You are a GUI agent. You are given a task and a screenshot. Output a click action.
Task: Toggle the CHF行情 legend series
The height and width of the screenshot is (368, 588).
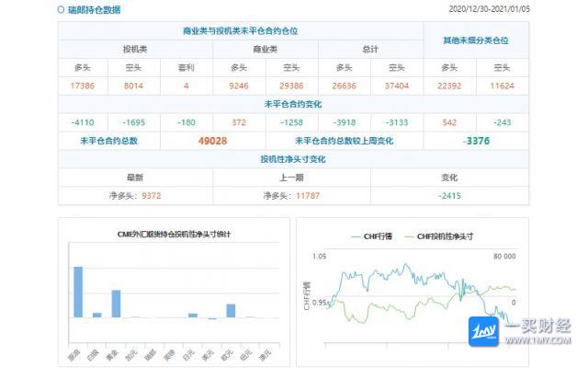tap(371, 236)
